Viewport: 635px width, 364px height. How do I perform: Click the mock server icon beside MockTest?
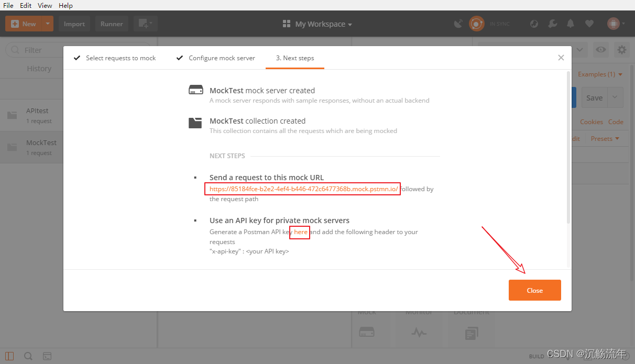tap(196, 90)
